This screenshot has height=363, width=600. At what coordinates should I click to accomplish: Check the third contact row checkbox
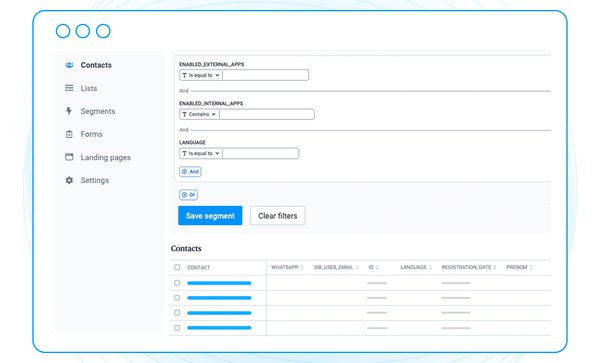point(177,313)
